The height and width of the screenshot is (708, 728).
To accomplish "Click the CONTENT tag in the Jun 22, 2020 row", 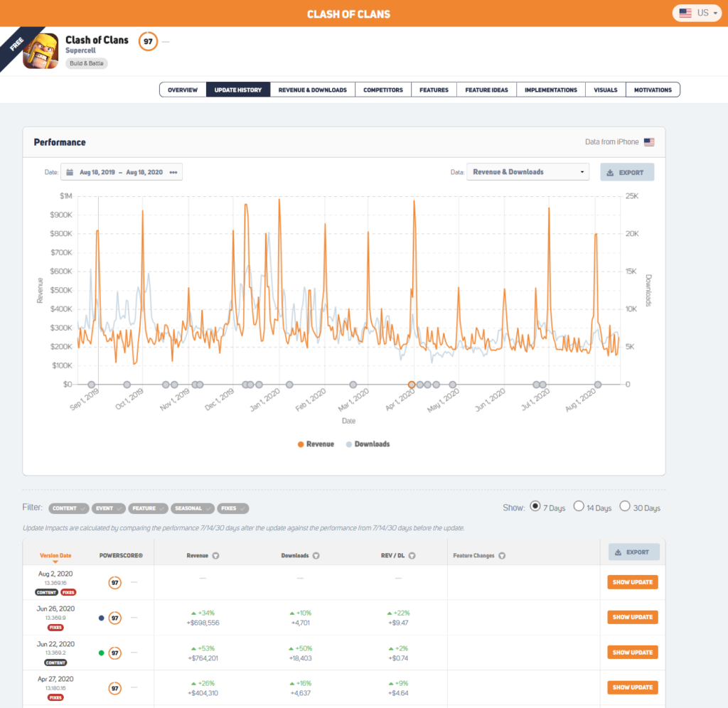I will pyautogui.click(x=55, y=663).
